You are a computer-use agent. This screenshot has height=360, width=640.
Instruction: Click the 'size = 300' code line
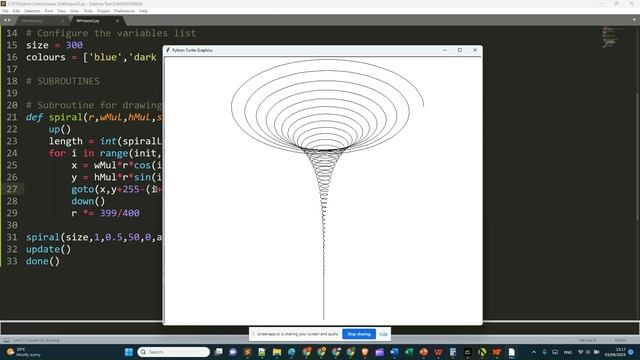(x=54, y=45)
